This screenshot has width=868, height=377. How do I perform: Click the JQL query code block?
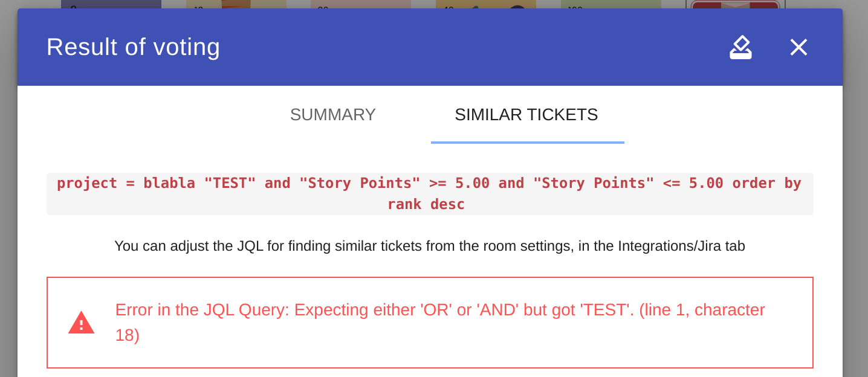click(x=429, y=193)
